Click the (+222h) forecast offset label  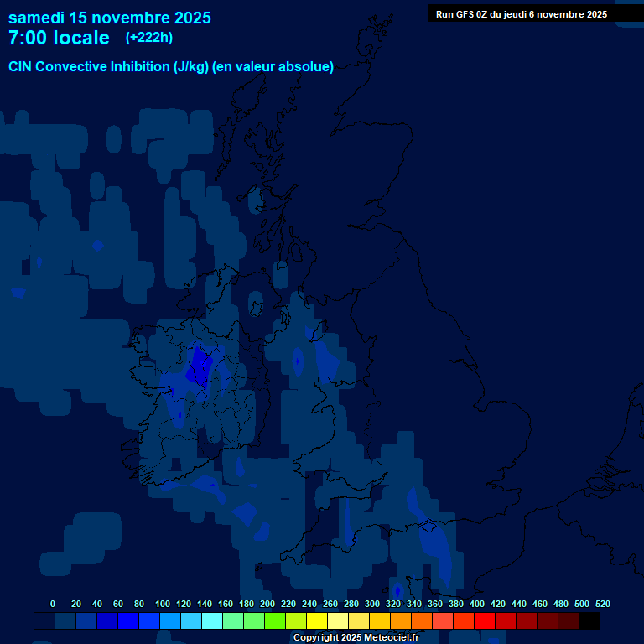[x=149, y=38]
